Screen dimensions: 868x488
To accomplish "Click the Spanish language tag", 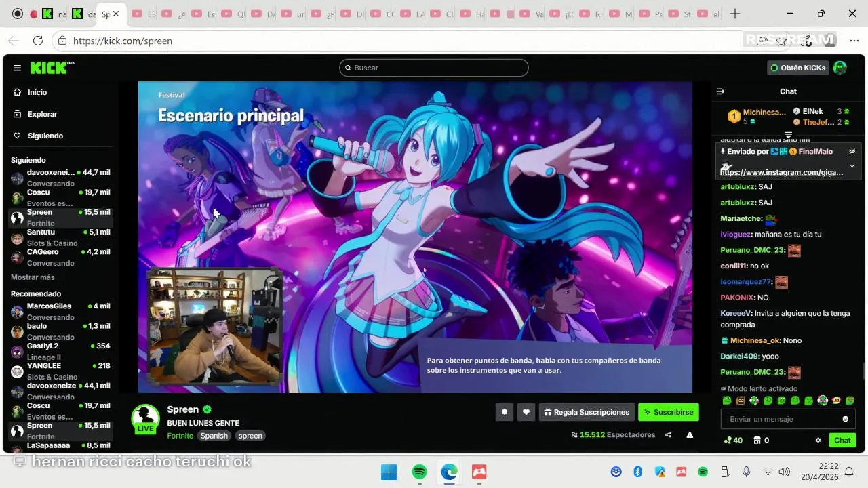I will [214, 436].
